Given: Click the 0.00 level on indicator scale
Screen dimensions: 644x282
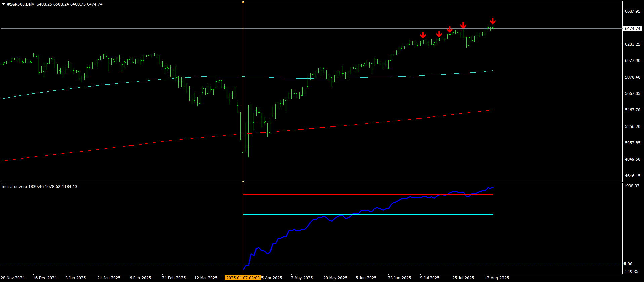Looking at the screenshot, I should point(628,264).
